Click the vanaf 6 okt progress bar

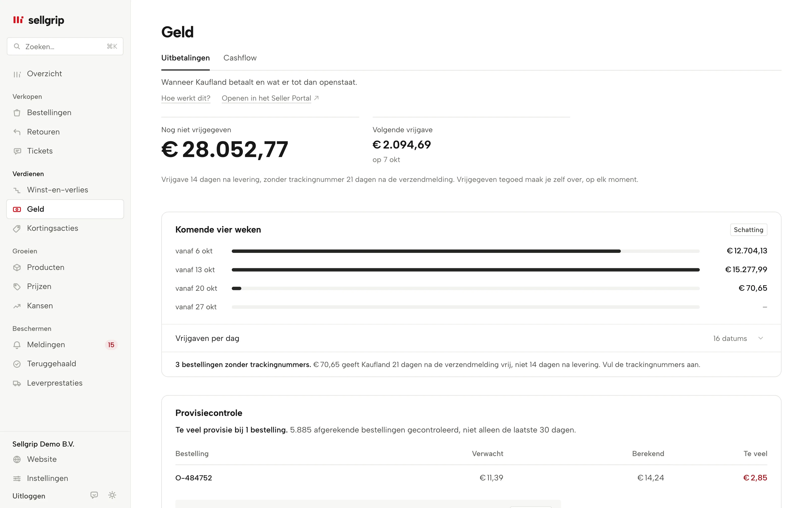[465, 251]
